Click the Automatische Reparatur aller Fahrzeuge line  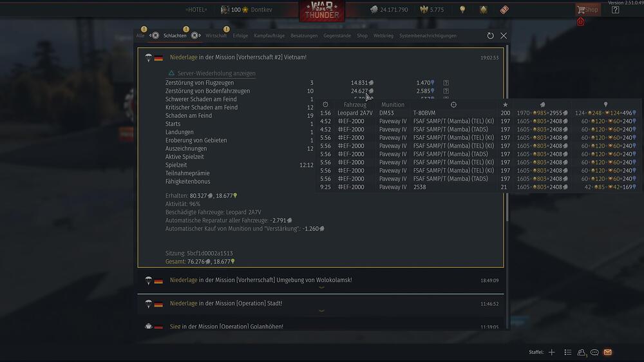pyautogui.click(x=229, y=221)
